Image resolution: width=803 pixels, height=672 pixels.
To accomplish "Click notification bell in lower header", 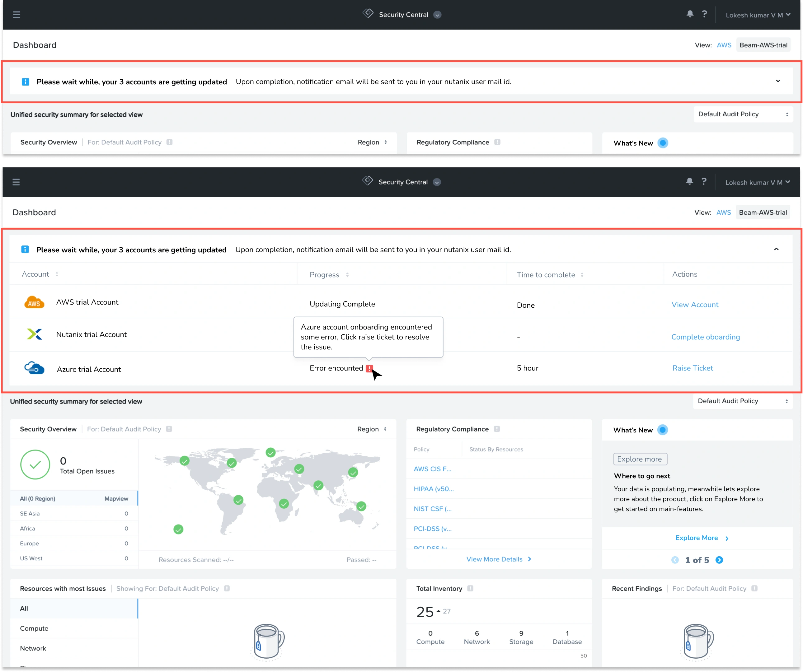I will pos(689,182).
